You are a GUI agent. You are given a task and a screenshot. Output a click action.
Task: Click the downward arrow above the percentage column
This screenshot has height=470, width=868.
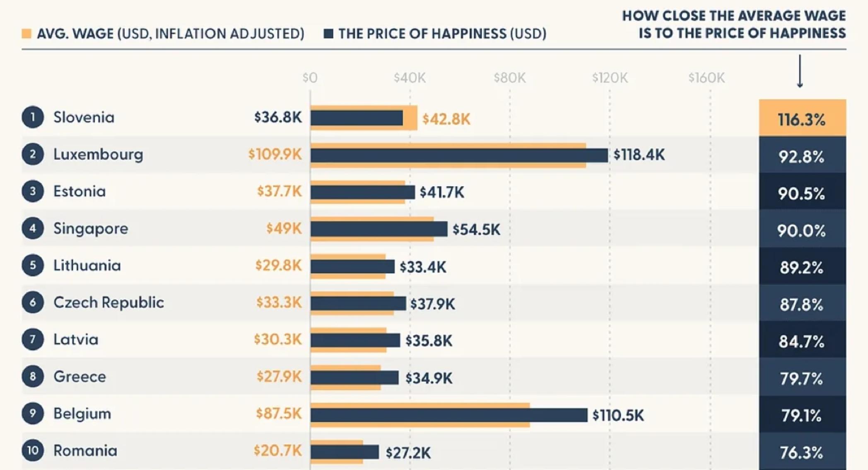(800, 71)
